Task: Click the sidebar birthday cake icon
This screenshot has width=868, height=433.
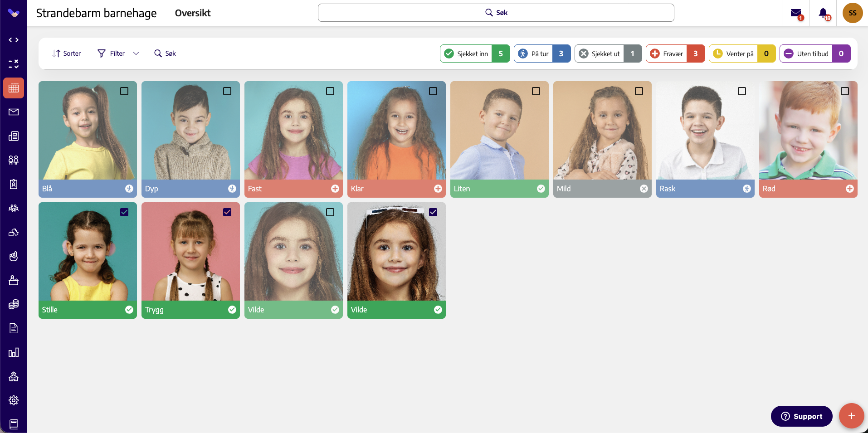Action: click(14, 280)
